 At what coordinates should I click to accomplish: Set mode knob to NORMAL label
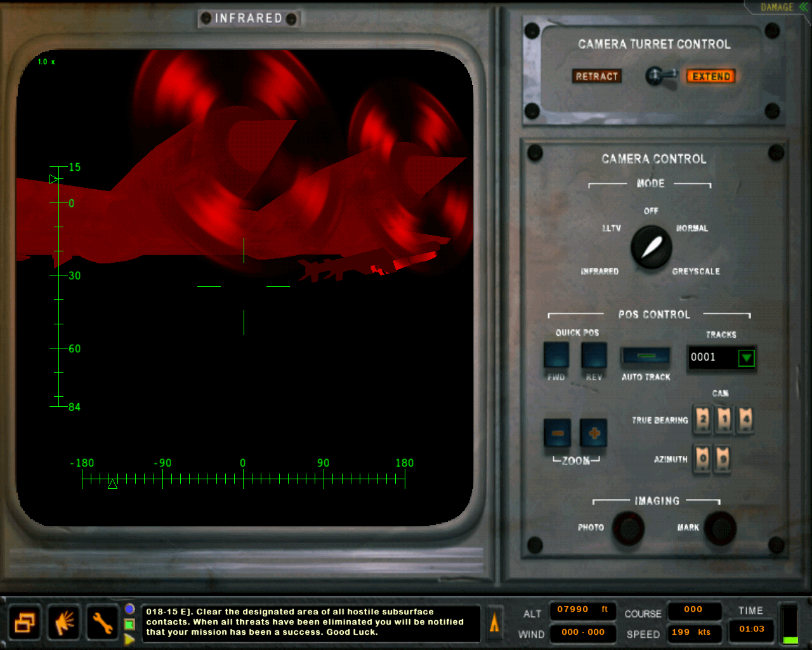tap(692, 228)
